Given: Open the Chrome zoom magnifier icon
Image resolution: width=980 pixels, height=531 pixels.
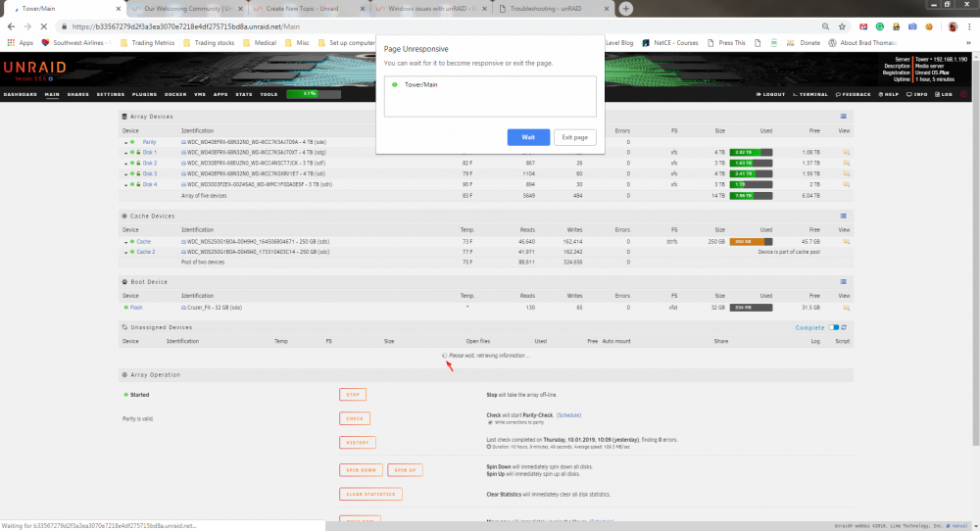Looking at the screenshot, I should 825,26.
